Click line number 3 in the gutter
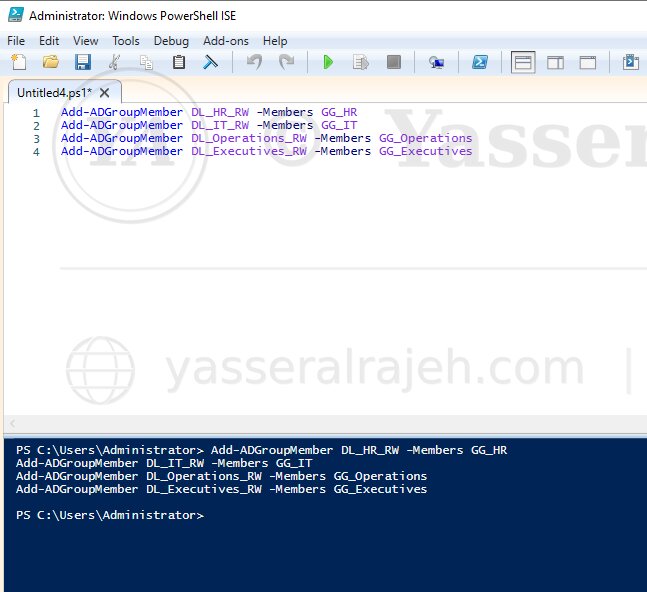Viewport: 647px width, 592px height. coord(36,139)
